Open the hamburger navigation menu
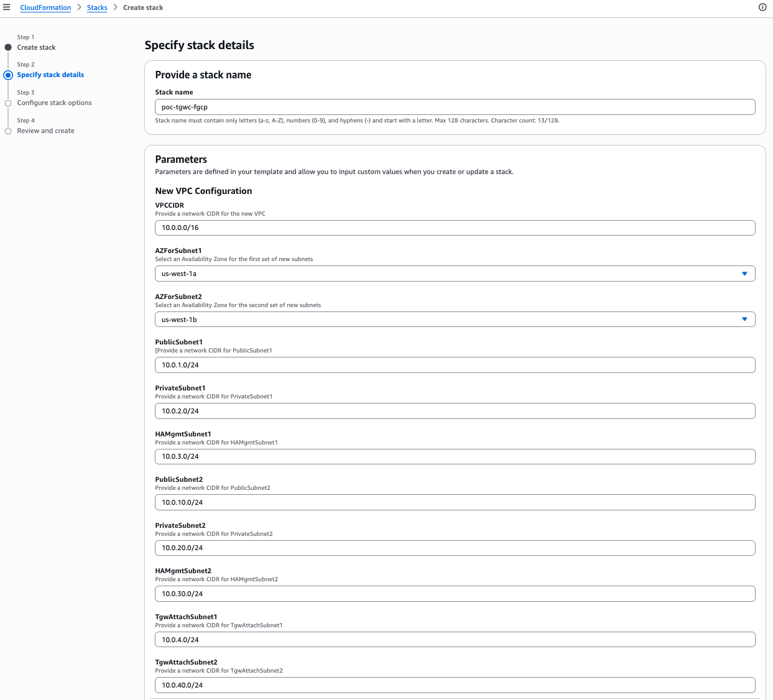Screen dimensions: 773x700 pyautogui.click(x=7, y=7)
